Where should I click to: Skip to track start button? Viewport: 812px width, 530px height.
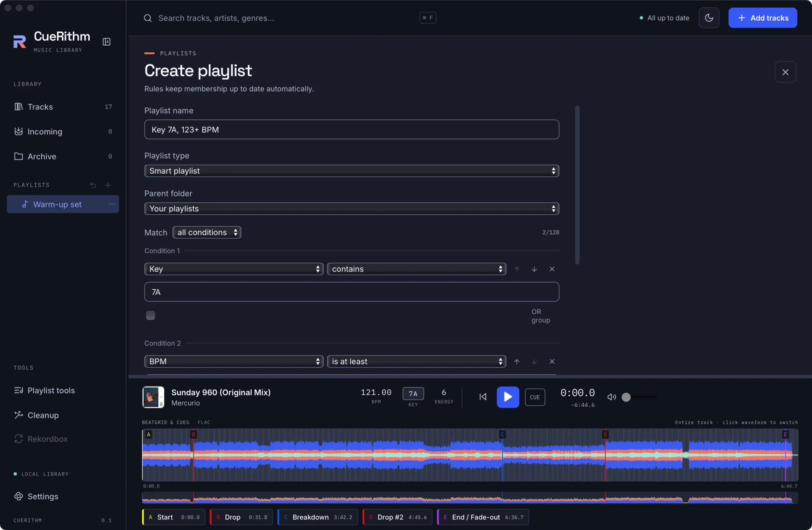coord(483,397)
